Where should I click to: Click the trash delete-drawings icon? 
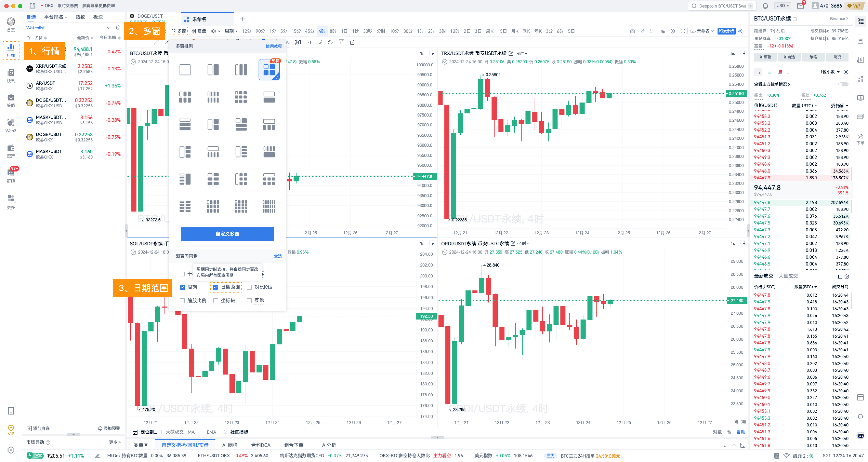[352, 42]
